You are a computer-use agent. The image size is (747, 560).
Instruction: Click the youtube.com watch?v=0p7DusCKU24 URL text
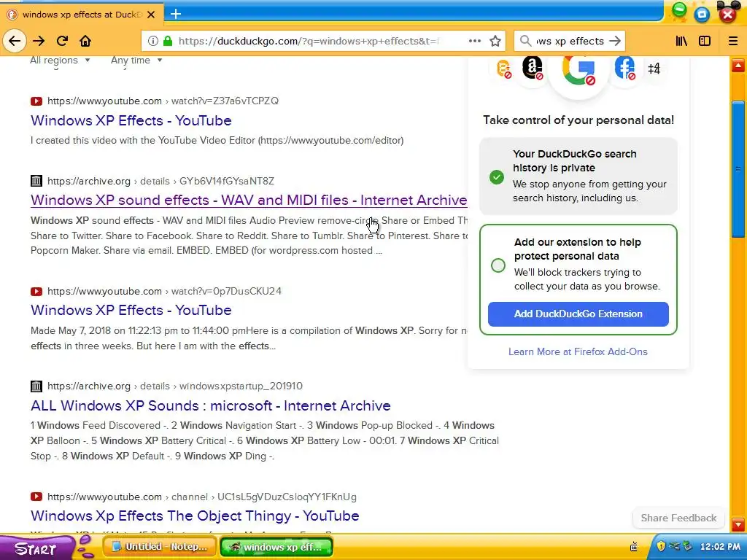pos(164,292)
